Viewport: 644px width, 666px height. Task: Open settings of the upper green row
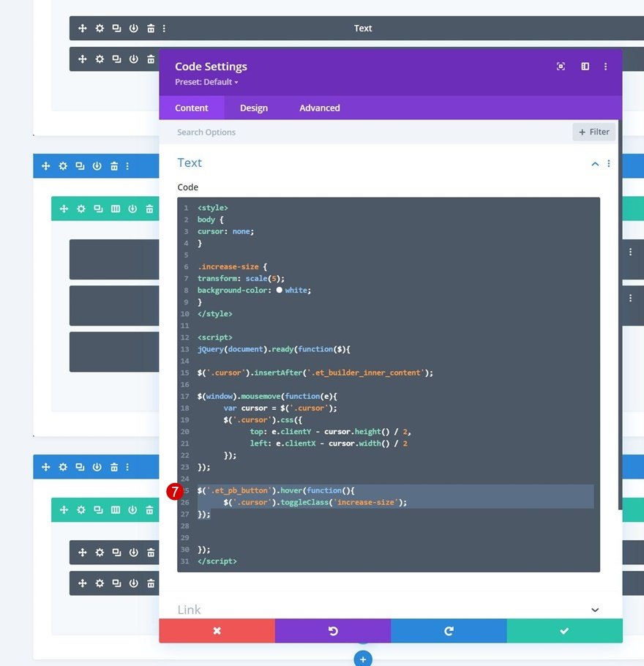pos(80,209)
